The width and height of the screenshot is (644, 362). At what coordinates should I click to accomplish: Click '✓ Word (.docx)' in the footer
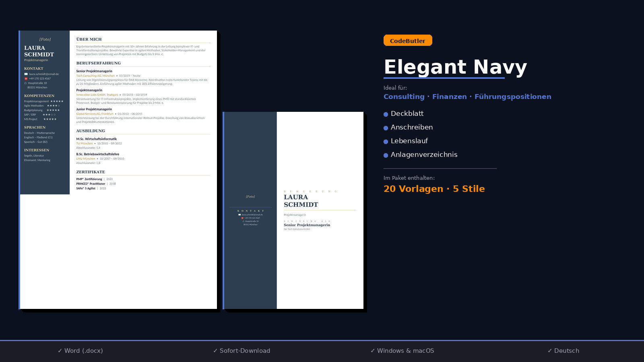(x=80, y=351)
